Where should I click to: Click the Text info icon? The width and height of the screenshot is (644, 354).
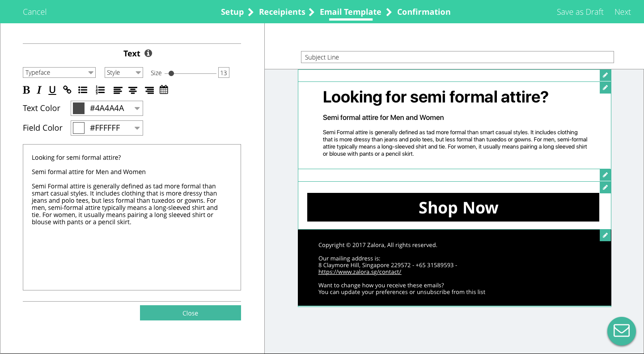tap(148, 53)
